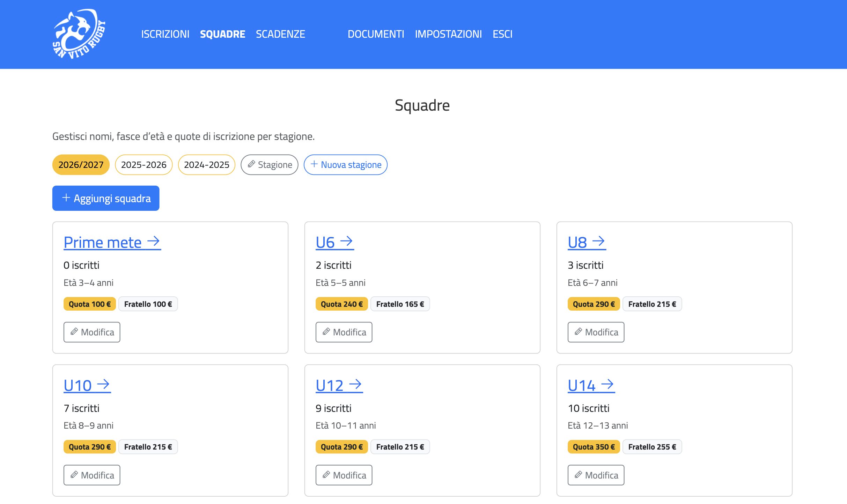Screen dimensions: 847x504
Task: Click the Fratello 165 € badge
Action: (x=400, y=304)
